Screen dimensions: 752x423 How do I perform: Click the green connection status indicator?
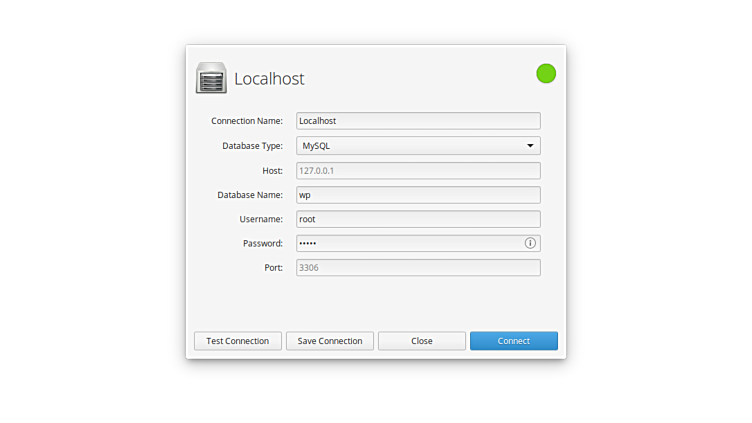[x=546, y=73]
